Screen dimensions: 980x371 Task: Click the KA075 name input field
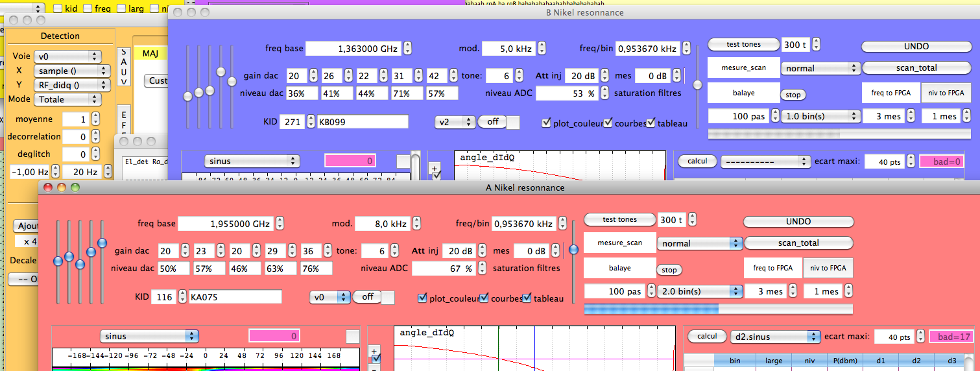pos(235,297)
